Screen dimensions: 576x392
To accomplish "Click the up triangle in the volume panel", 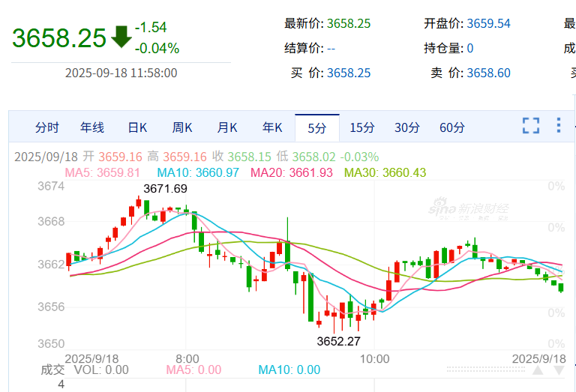I will (x=538, y=370).
